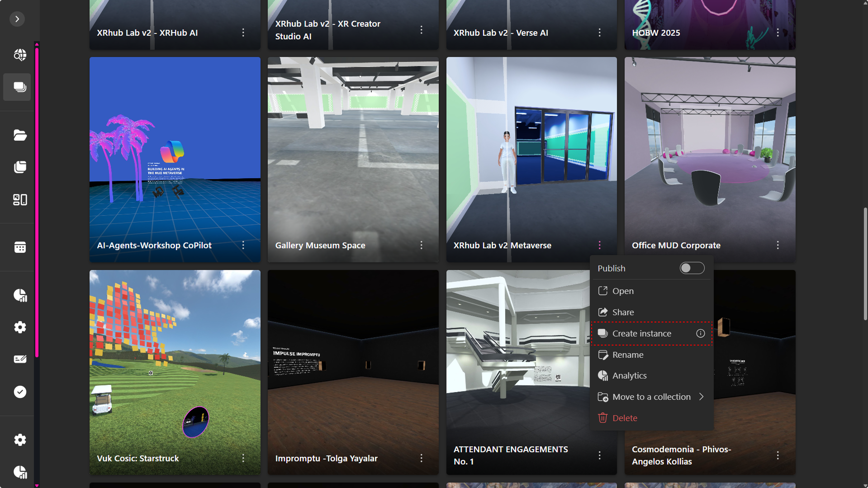Open options menu for AI-Agents-Workshop CoPilot
The width and height of the screenshot is (868, 488).
point(243,245)
